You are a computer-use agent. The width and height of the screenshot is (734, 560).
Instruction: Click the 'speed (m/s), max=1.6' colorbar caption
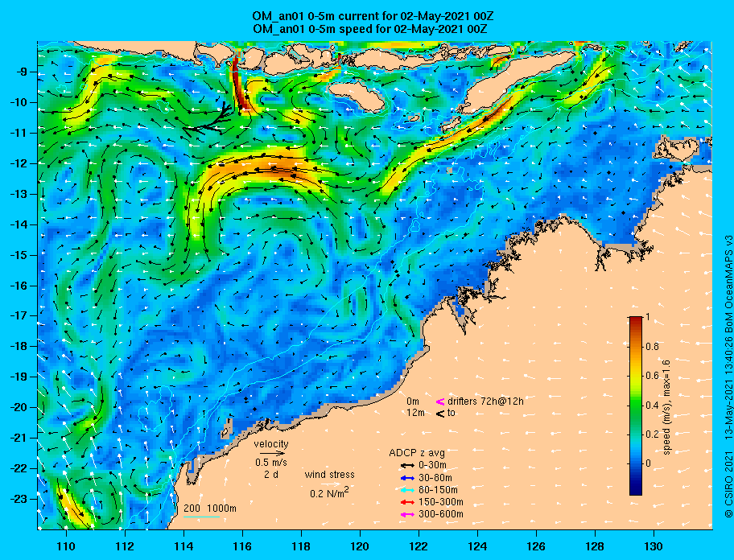(x=667, y=407)
